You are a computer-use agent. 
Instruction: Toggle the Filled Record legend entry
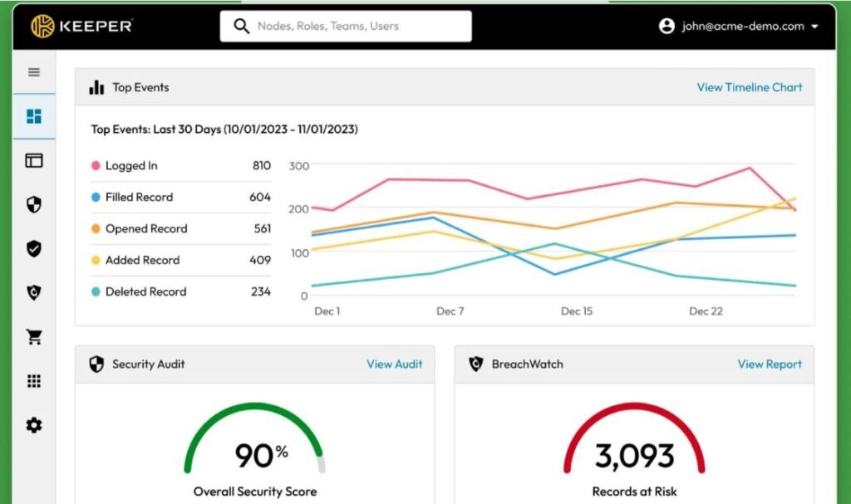(180, 197)
